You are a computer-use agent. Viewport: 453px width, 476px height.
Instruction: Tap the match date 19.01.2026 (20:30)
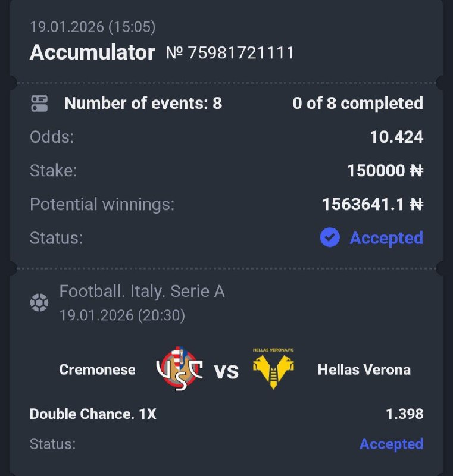pos(122,315)
